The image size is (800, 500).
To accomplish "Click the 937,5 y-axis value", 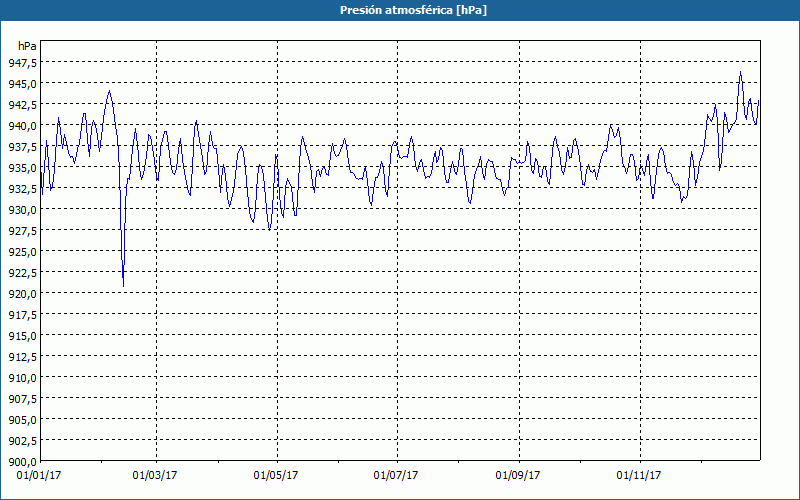I will pyautogui.click(x=22, y=146).
